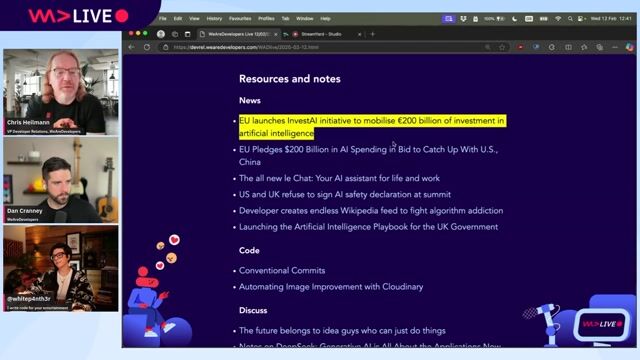Open the Favourites menu
Image resolution: width=640 pixels, height=360 pixels.
pyautogui.click(x=240, y=19)
